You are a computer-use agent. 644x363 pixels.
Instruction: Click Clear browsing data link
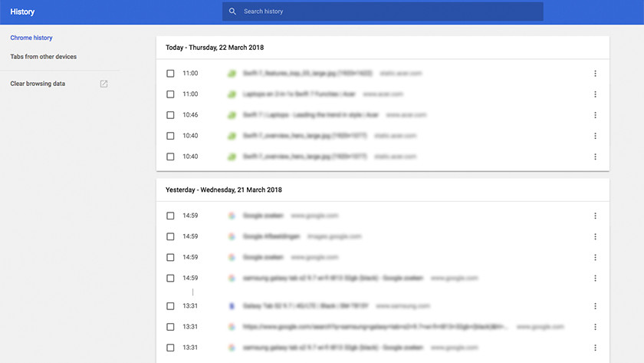pyautogui.click(x=38, y=84)
